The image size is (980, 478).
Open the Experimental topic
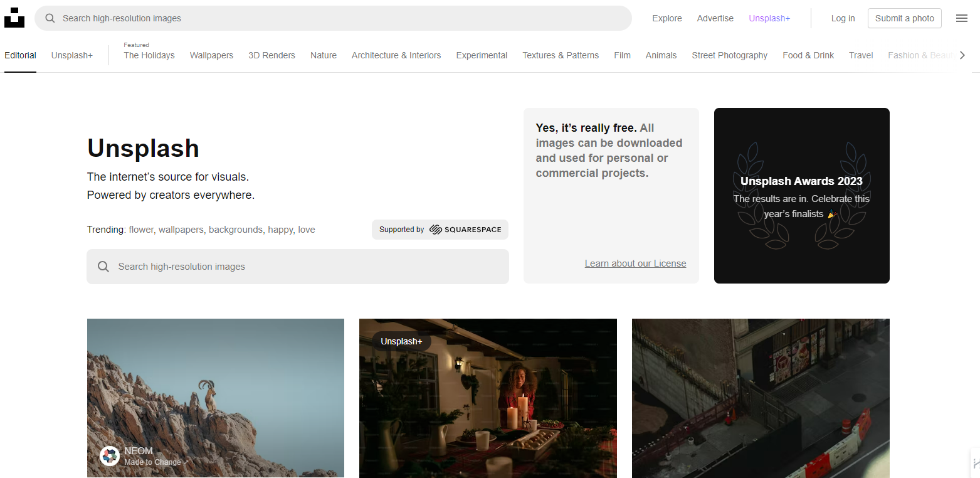point(482,55)
